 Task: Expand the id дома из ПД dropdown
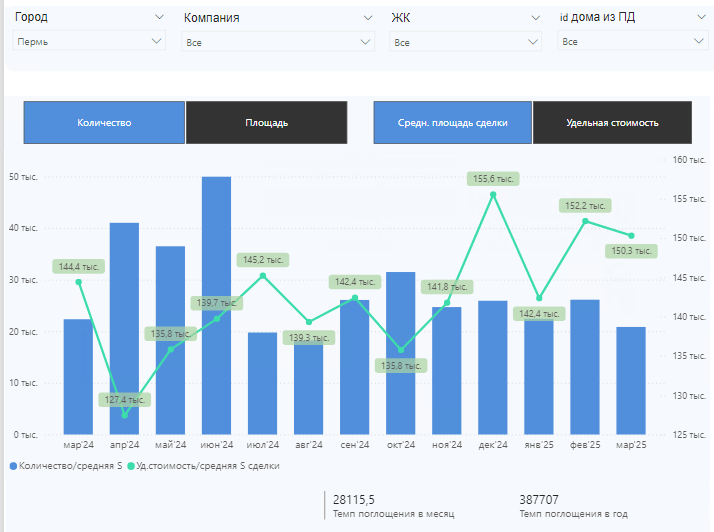[633, 41]
